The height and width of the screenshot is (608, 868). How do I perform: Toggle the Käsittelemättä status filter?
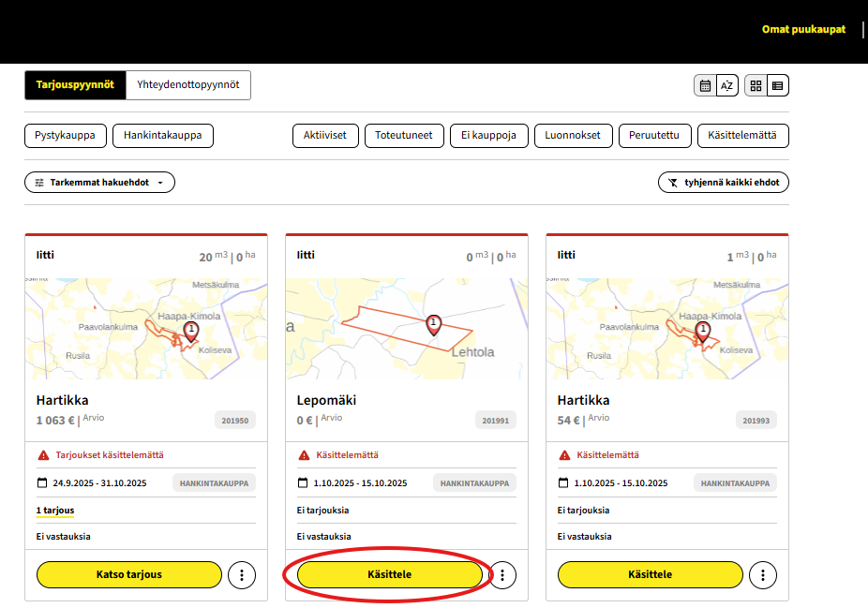(742, 136)
